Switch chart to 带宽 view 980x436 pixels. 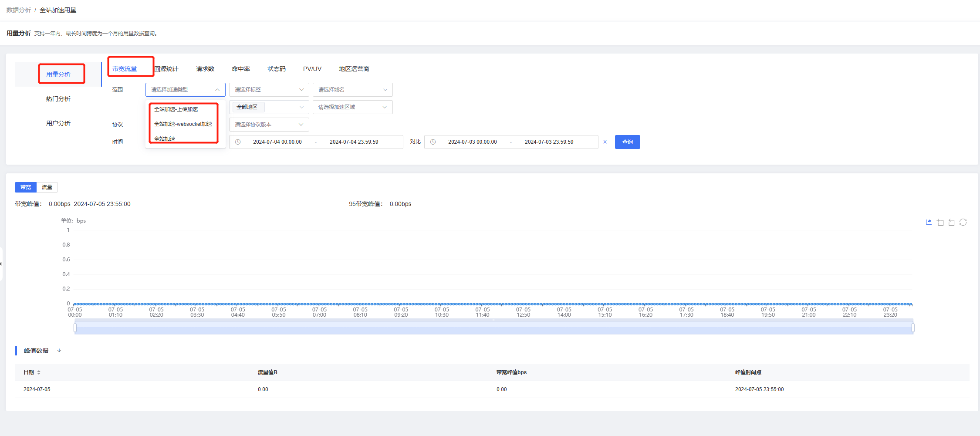[26, 187]
